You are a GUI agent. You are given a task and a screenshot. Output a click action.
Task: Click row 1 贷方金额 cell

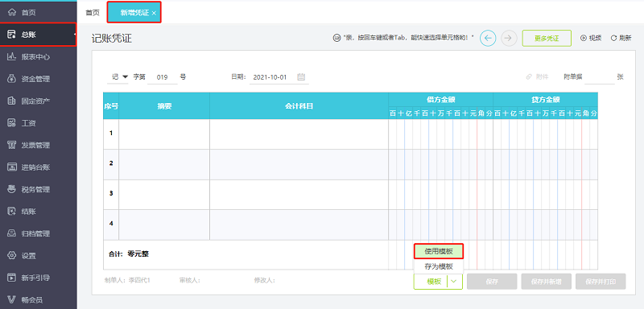546,134
